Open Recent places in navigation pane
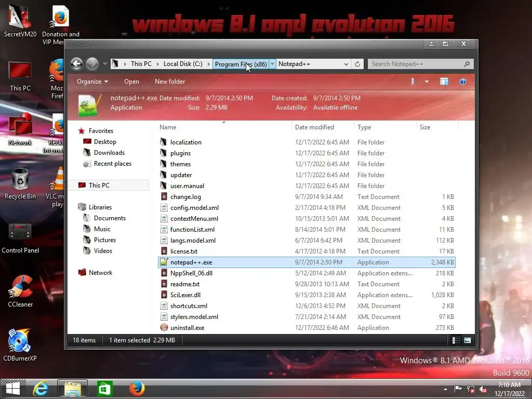This screenshot has height=399, width=532. [113, 164]
